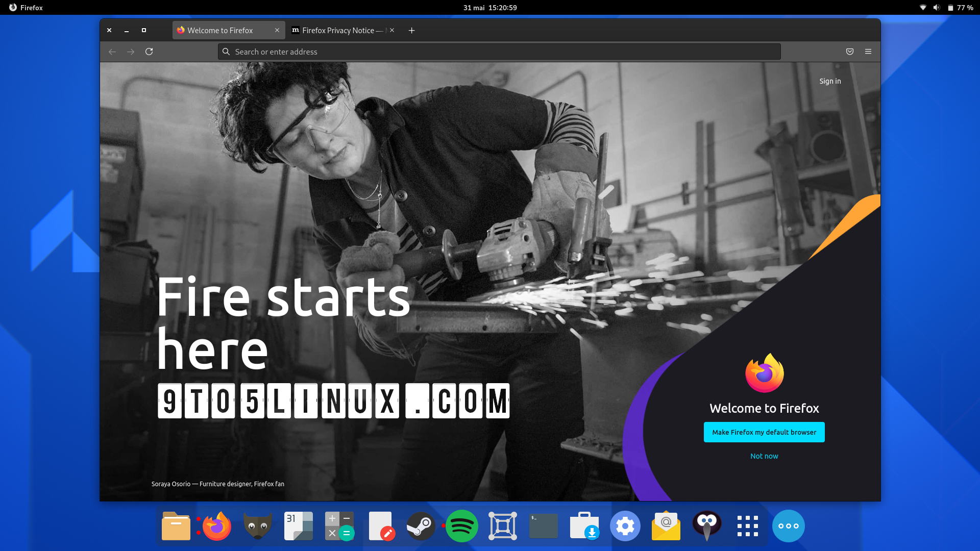Launch GIMP from the dock
This screenshot has width=980, height=551.
pyautogui.click(x=257, y=525)
